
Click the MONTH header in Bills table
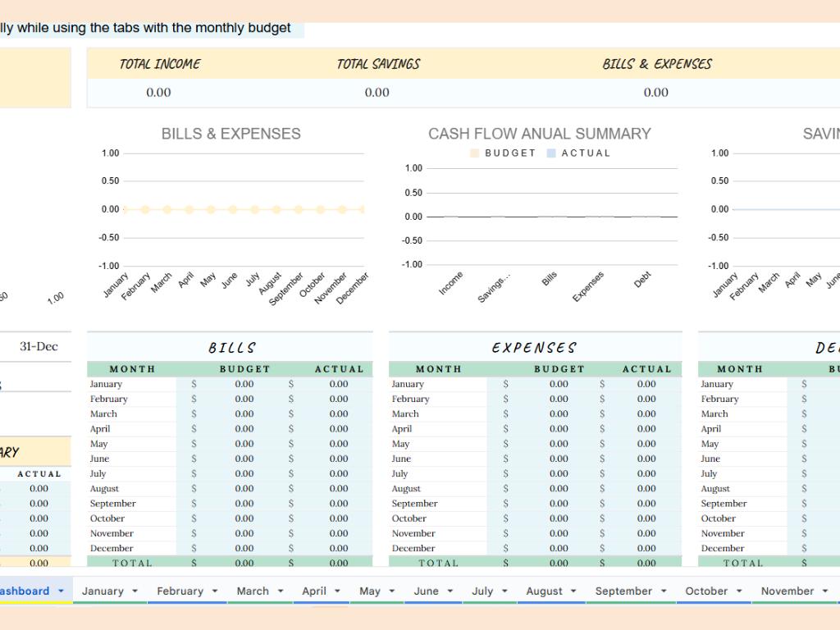pyautogui.click(x=132, y=369)
